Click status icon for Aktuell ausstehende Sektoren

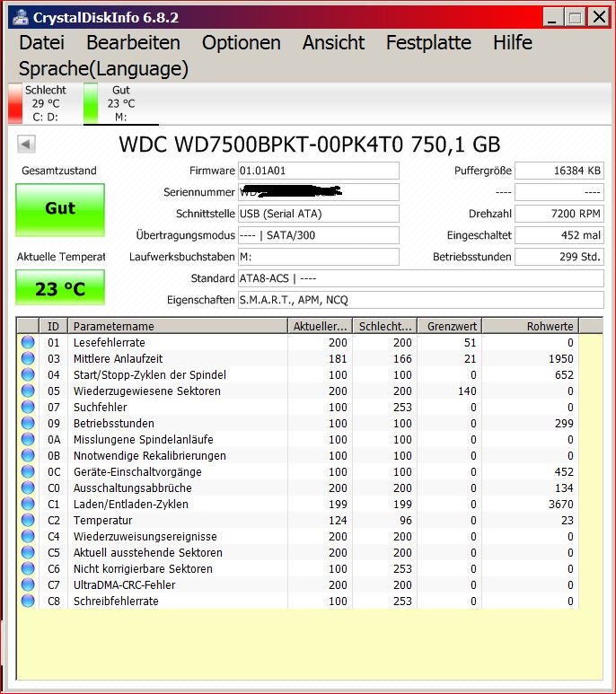pyautogui.click(x=28, y=552)
